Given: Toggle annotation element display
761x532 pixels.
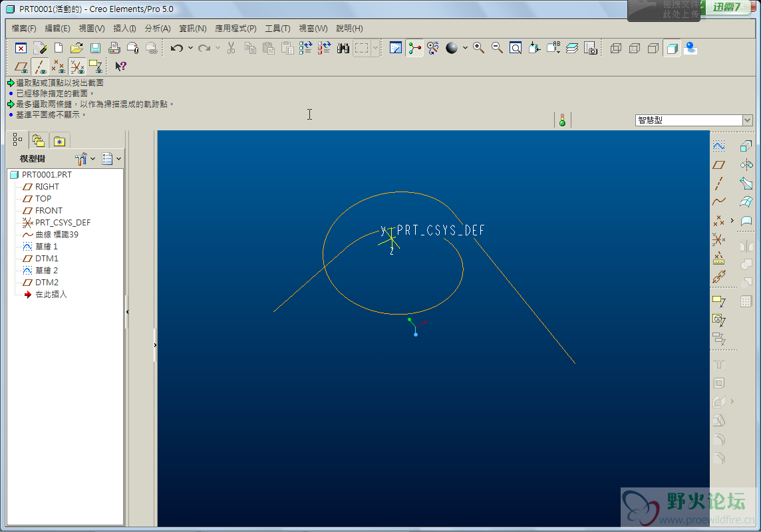Looking at the screenshot, I should (x=96, y=66).
